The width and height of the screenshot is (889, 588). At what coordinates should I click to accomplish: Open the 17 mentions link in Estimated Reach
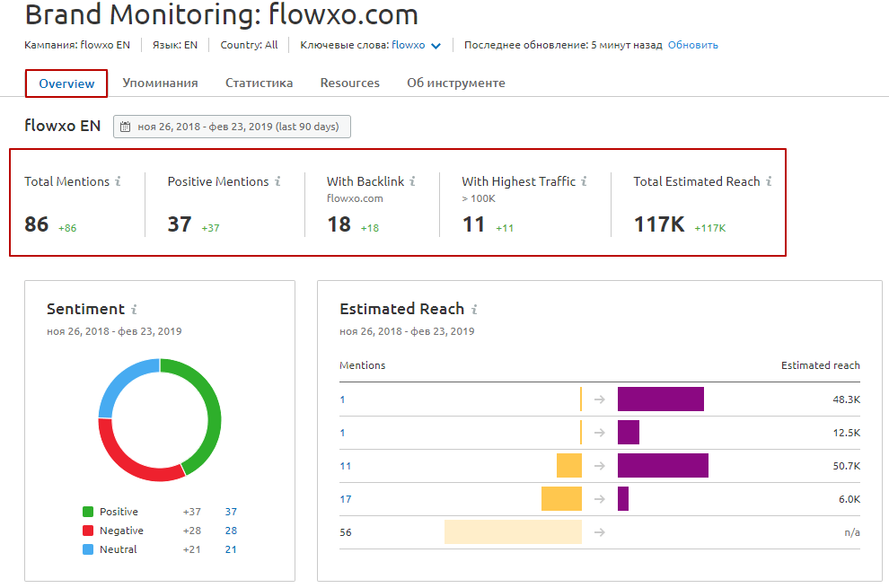pyautogui.click(x=346, y=499)
